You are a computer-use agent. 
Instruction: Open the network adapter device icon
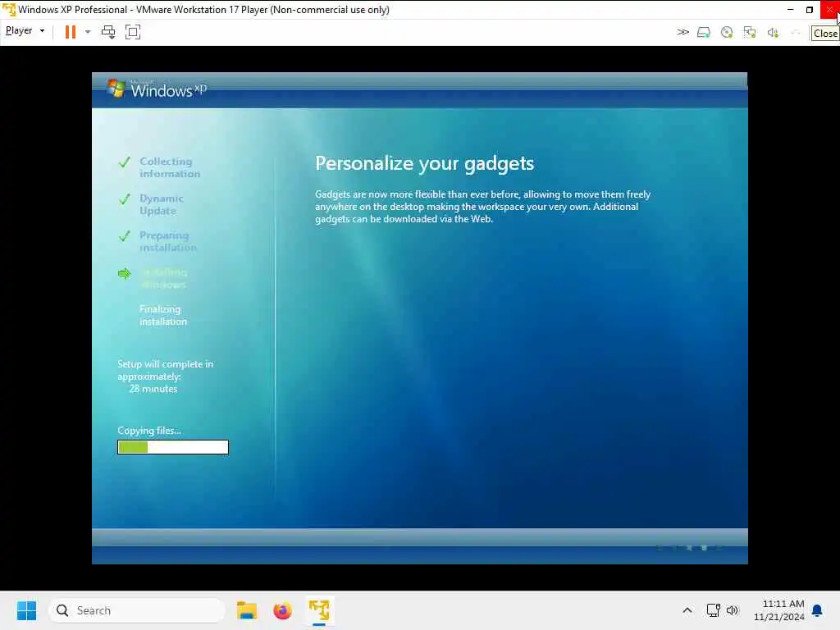(x=750, y=33)
